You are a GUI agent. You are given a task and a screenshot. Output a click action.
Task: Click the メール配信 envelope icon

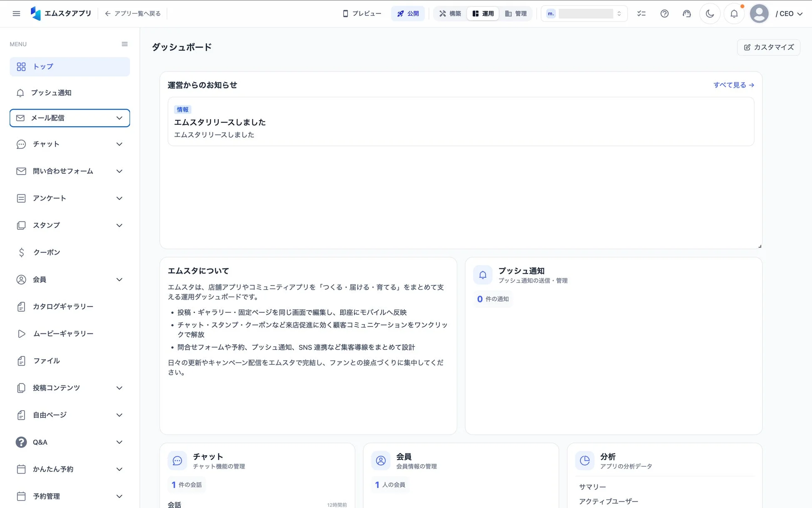20,118
